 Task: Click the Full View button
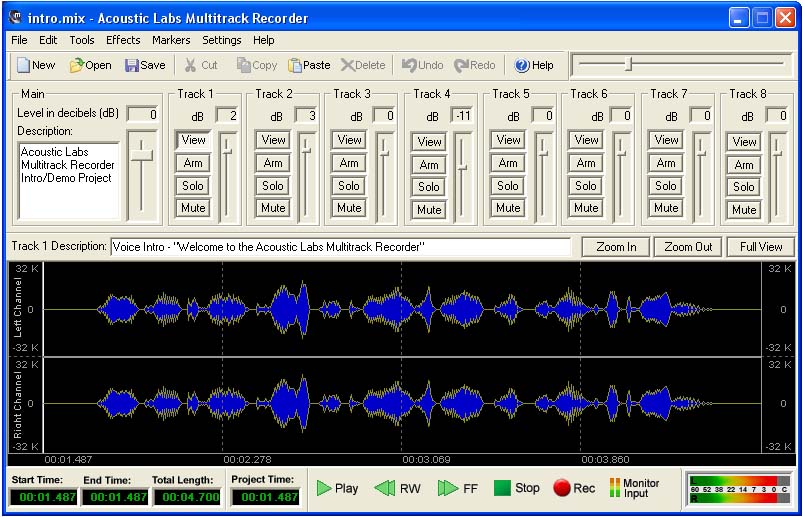pyautogui.click(x=761, y=247)
